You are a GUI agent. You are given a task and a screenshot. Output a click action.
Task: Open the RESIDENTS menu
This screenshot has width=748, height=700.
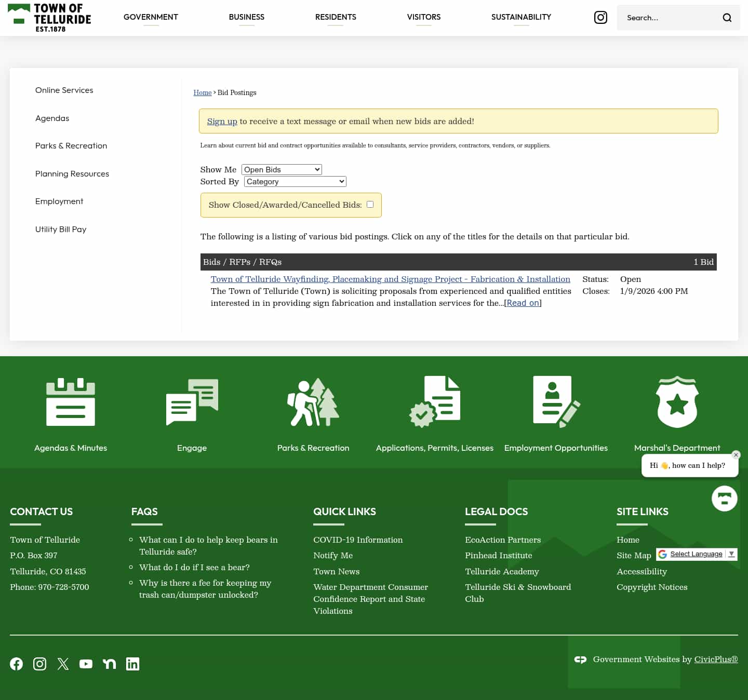click(x=336, y=17)
